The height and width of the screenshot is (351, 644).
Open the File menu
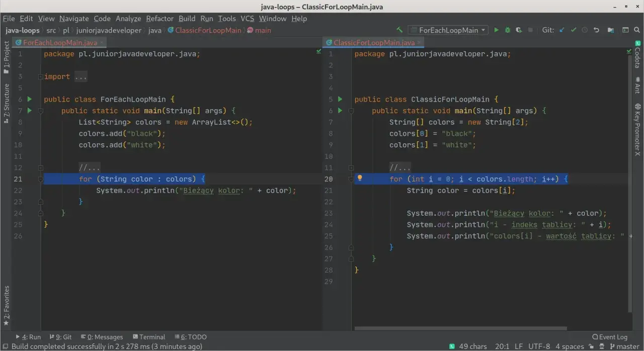click(9, 19)
